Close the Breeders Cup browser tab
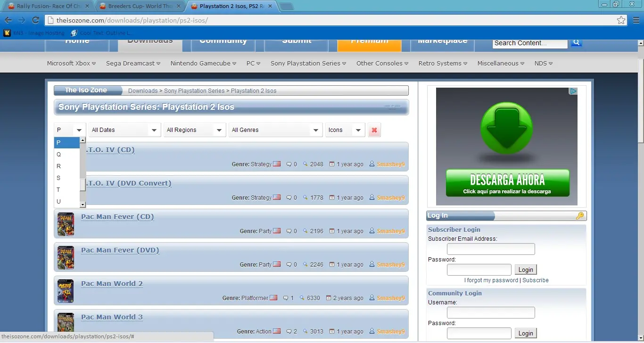Viewport: 644px width, 343px height. 179,6
